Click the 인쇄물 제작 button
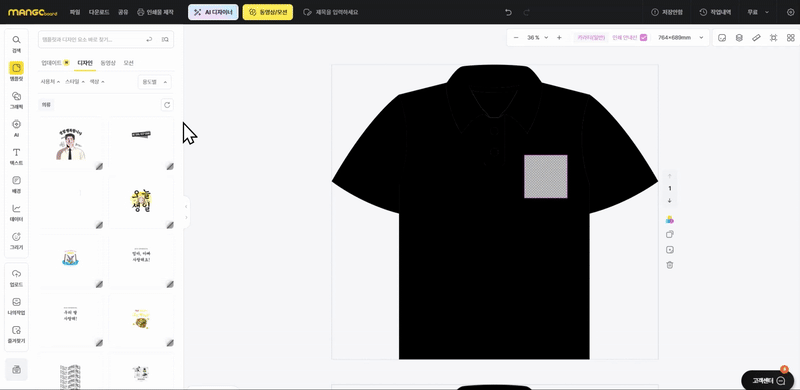 tap(155, 12)
